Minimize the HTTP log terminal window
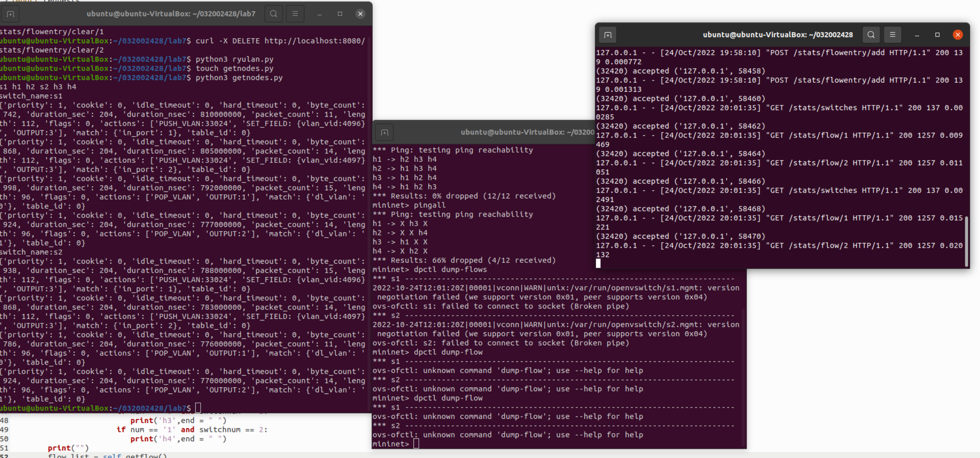This screenshot has width=980, height=458. pyautogui.click(x=917, y=35)
